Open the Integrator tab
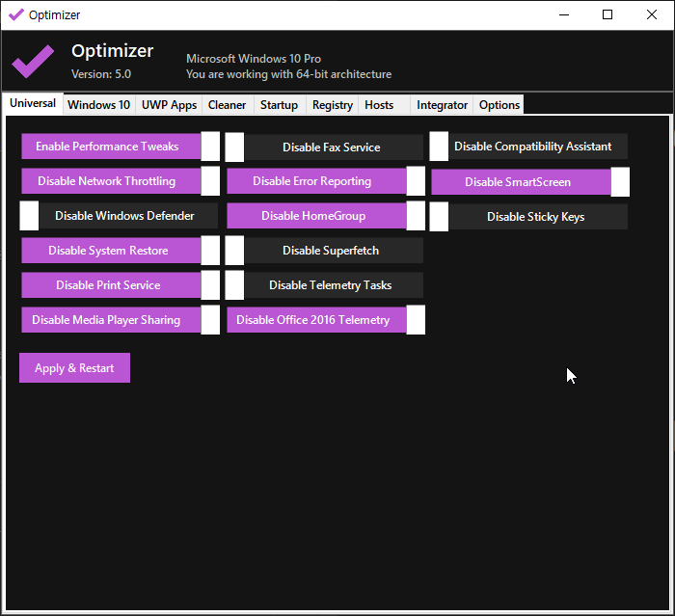Screen dimensions: 675x616 point(442,105)
